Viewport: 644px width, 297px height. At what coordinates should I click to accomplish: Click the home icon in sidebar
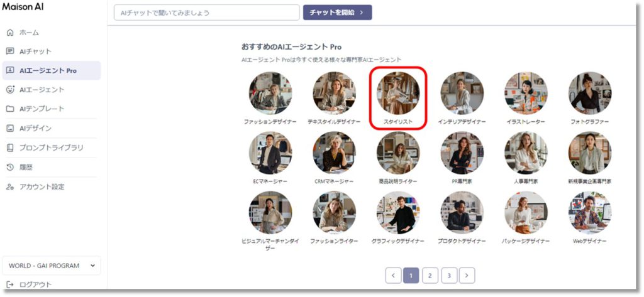click(10, 32)
